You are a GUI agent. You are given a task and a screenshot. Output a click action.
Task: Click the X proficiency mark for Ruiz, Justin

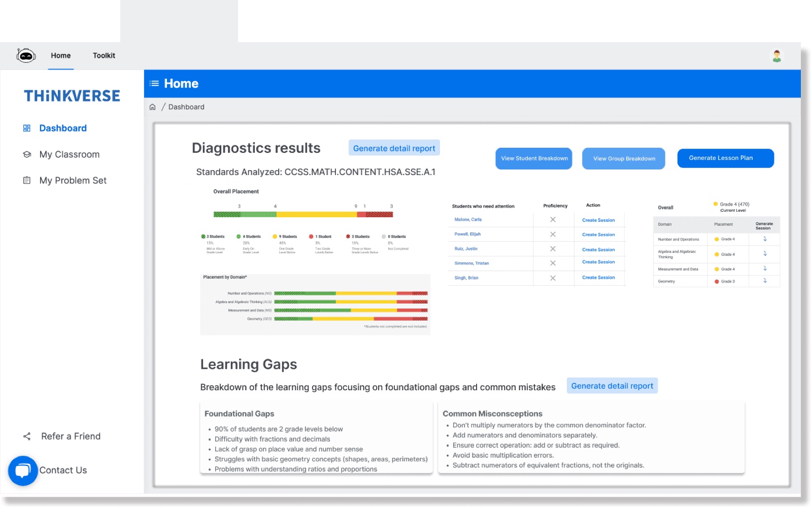[553, 249]
